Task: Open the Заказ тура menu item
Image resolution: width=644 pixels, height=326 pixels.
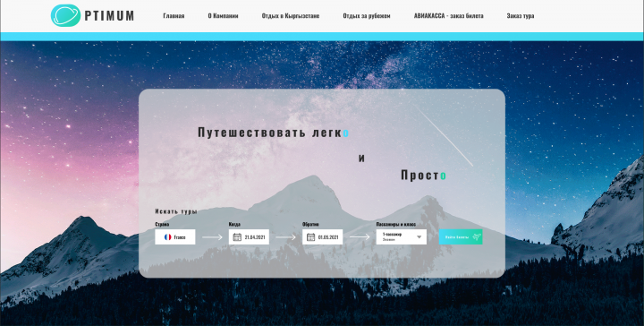Action: (521, 16)
